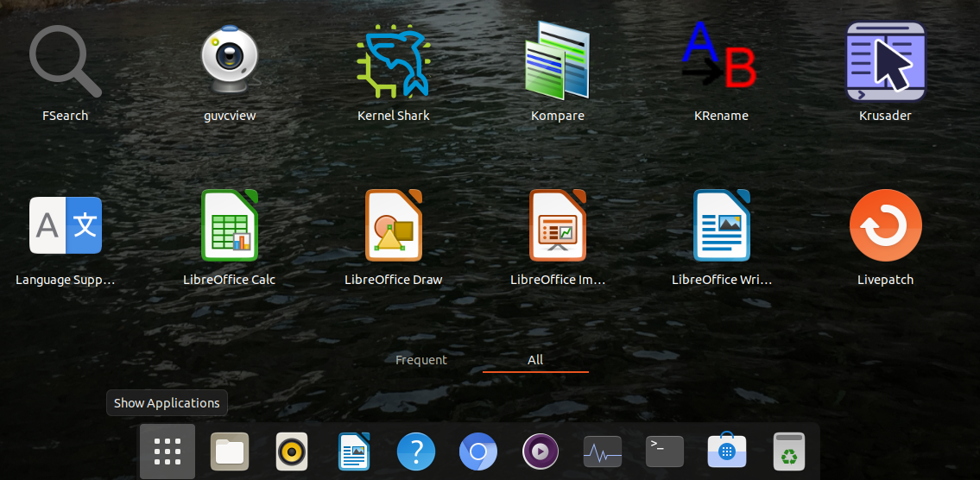Click the "FSearch" label text

[x=66, y=116]
